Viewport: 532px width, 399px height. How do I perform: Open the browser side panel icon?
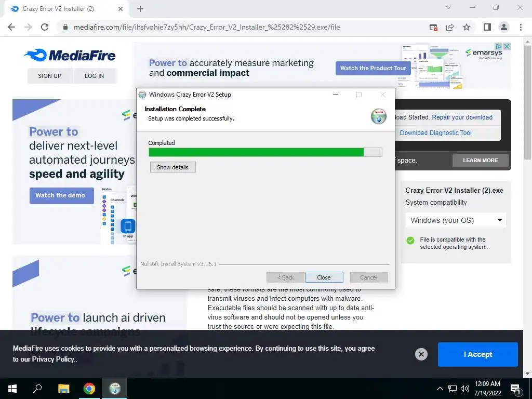(x=487, y=27)
